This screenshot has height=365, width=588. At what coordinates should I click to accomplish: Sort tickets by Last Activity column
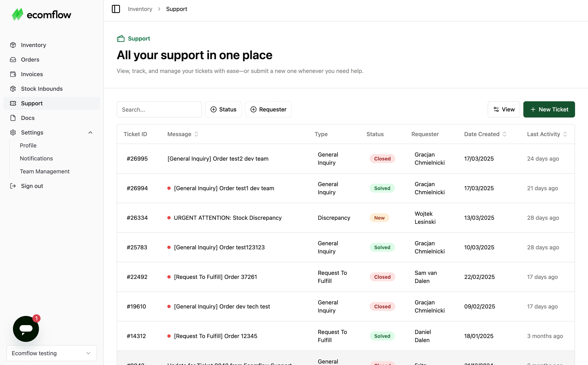pyautogui.click(x=547, y=134)
